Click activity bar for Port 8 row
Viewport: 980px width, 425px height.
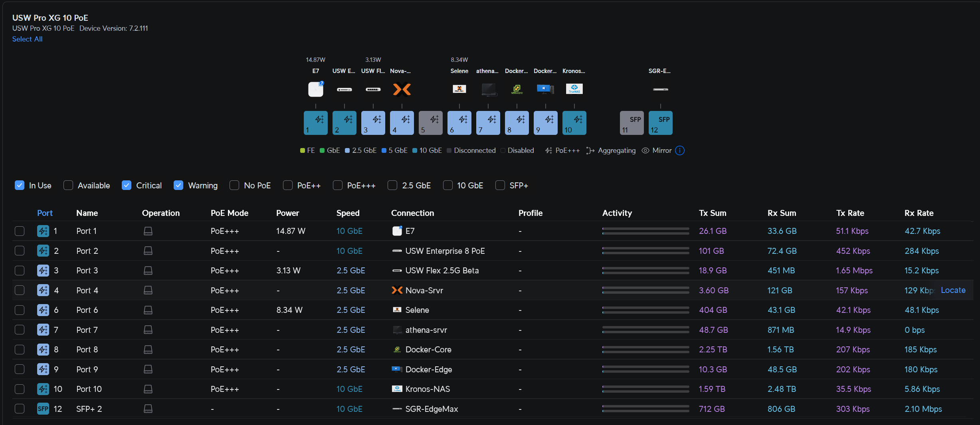tap(645, 350)
